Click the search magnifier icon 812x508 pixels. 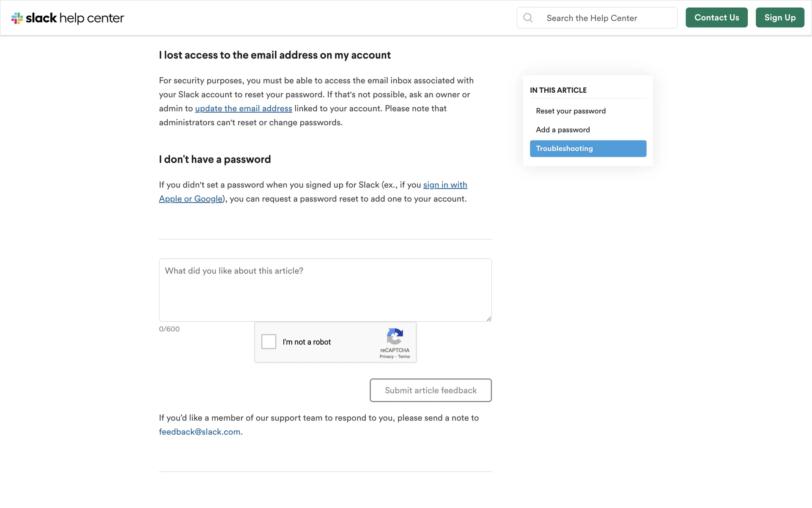(528, 18)
